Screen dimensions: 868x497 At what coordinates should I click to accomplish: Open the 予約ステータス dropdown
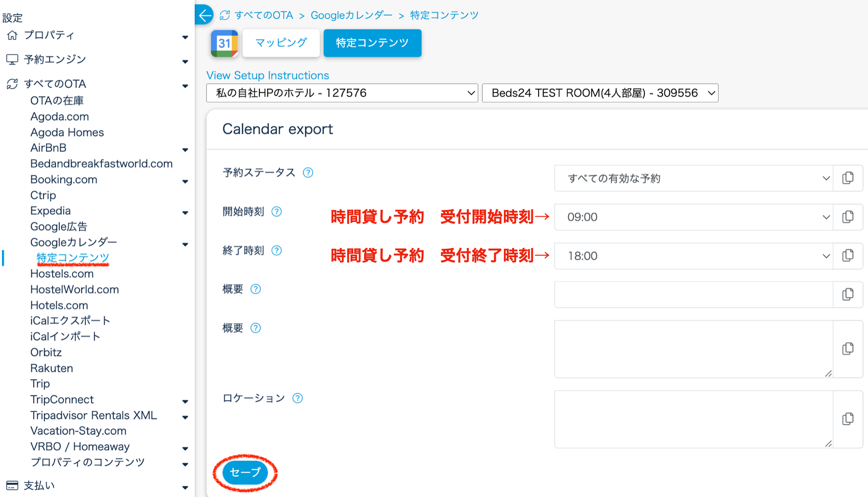point(693,179)
